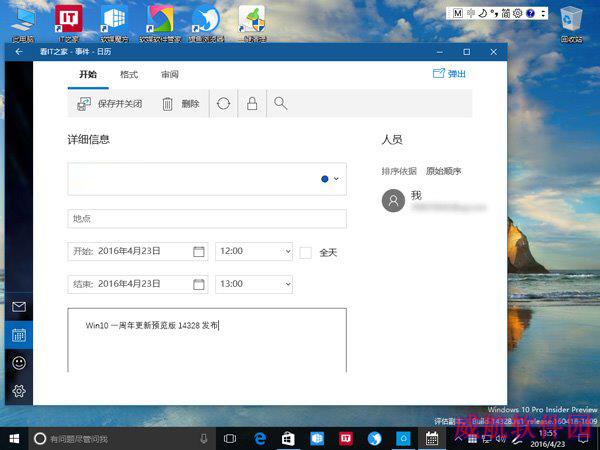Open the smiley feedback icon

pos(18,363)
